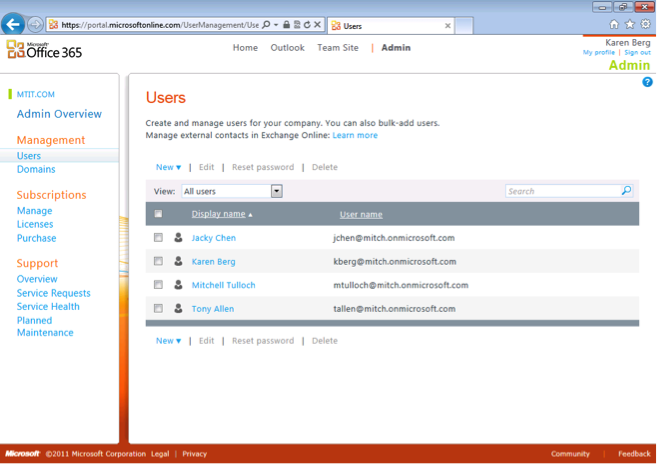Click the Office 365 logo
The width and height of the screenshot is (657, 464).
click(44, 50)
